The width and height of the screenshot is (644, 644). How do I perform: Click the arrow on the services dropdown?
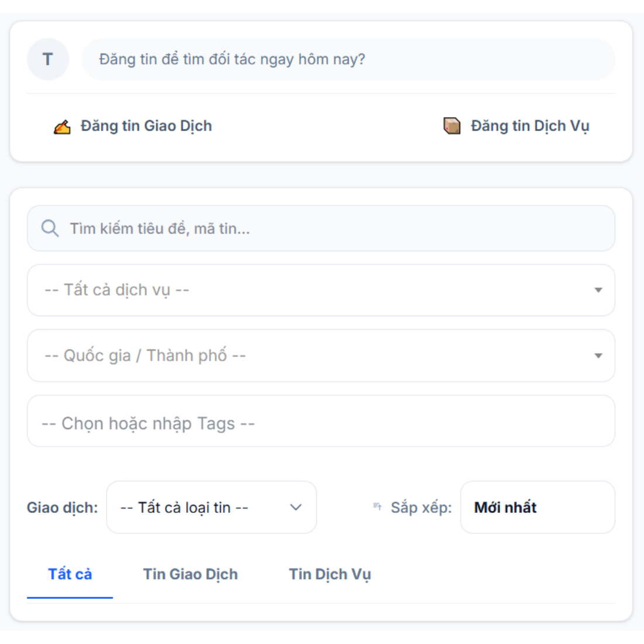tap(598, 290)
